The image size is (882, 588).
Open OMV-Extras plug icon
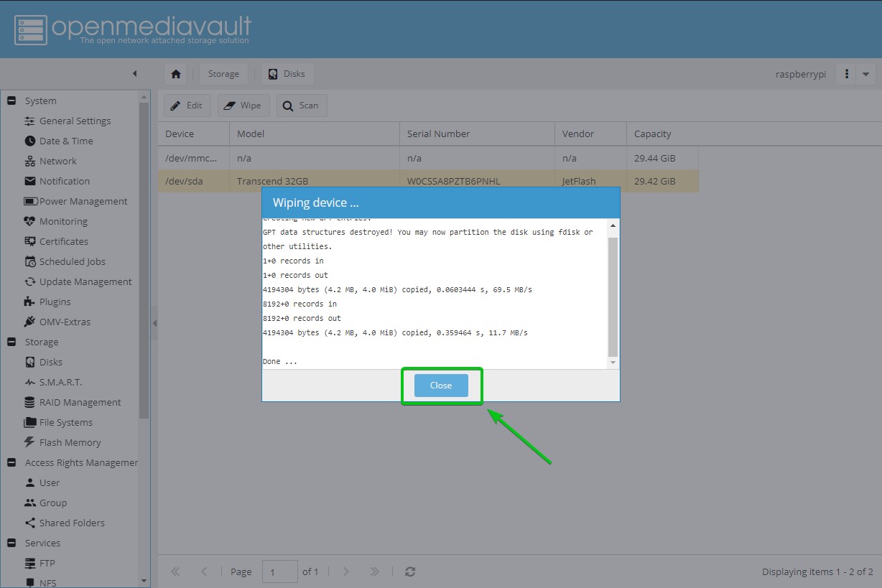[30, 322]
